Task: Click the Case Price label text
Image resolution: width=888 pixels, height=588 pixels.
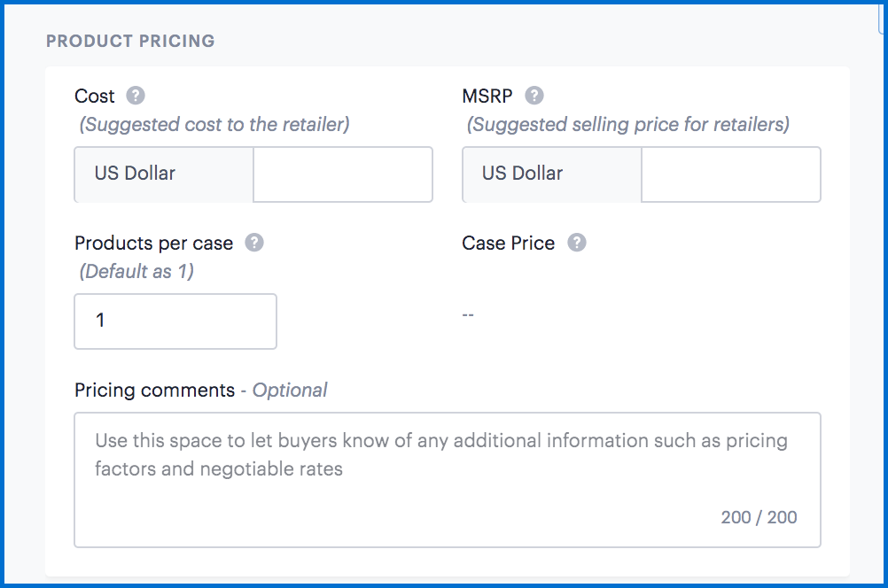Action: coord(509,243)
